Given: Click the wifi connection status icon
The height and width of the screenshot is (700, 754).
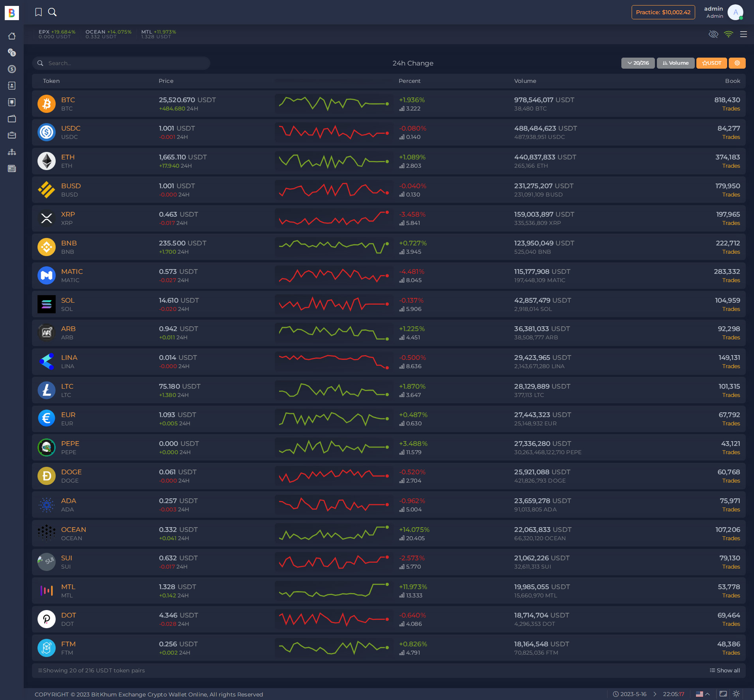Looking at the screenshot, I should pos(728,34).
